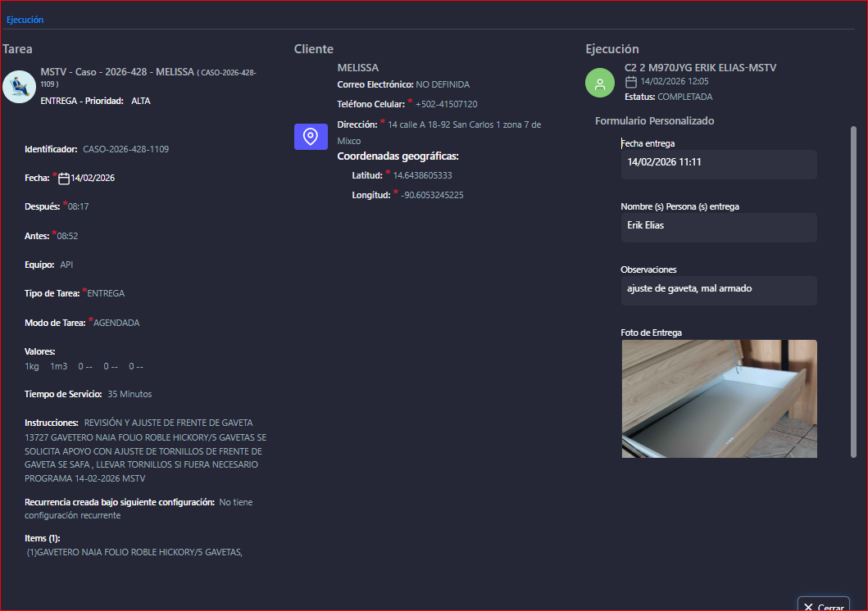Select the longitude value -90.6053245225
The height and width of the screenshot is (611, 868).
[x=432, y=196]
